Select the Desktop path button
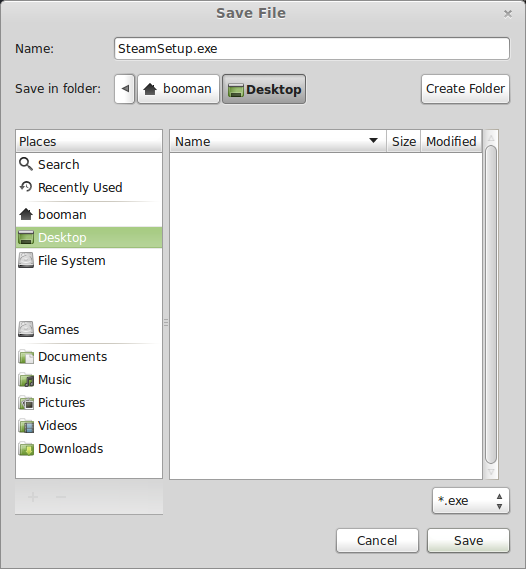The height and width of the screenshot is (569, 526). (264, 89)
